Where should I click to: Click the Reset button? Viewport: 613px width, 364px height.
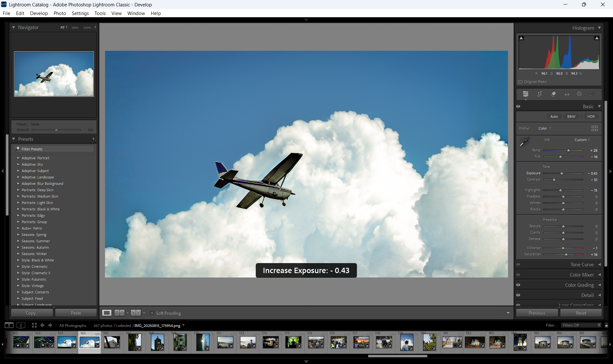click(581, 313)
